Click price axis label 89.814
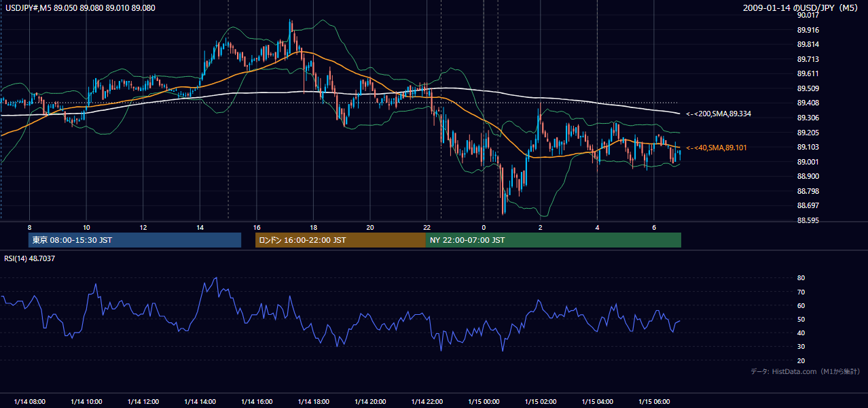 pos(808,44)
